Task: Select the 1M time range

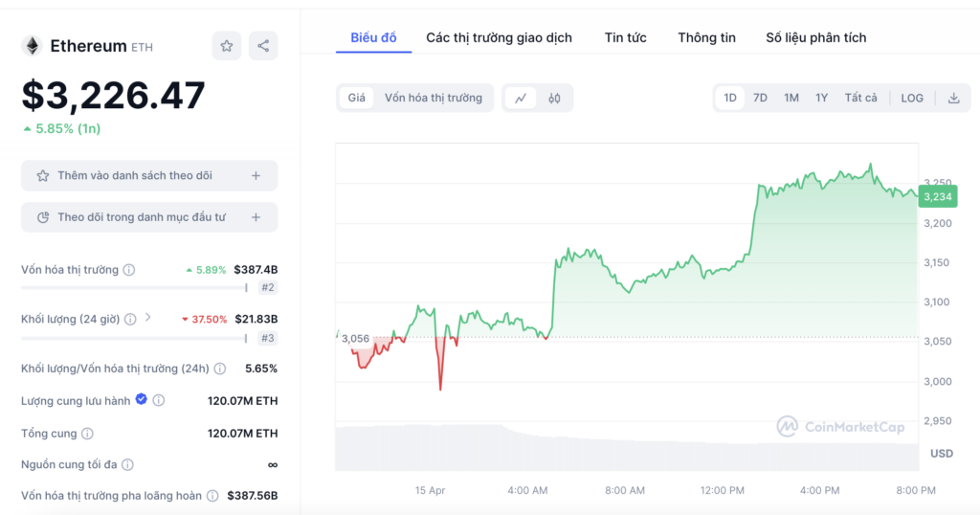Action: pos(791,99)
